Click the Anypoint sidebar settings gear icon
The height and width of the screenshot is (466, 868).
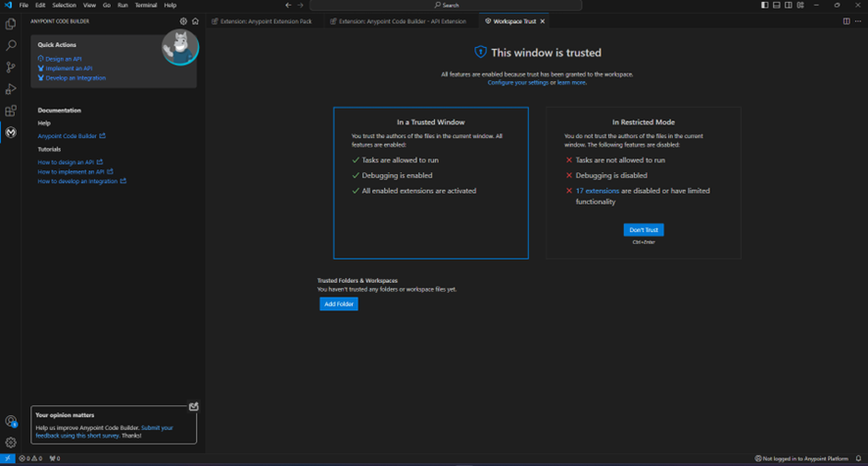click(183, 21)
